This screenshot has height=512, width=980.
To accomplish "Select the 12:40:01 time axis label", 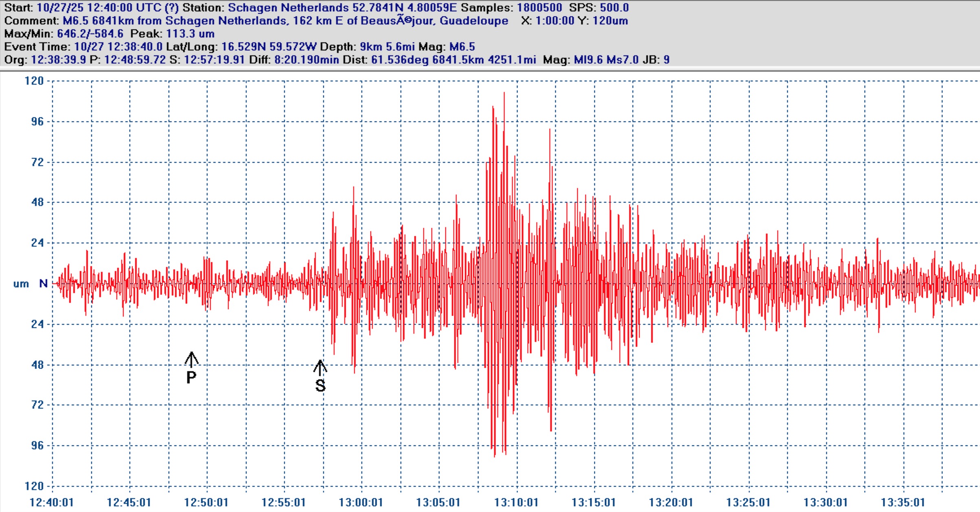I will tap(52, 503).
